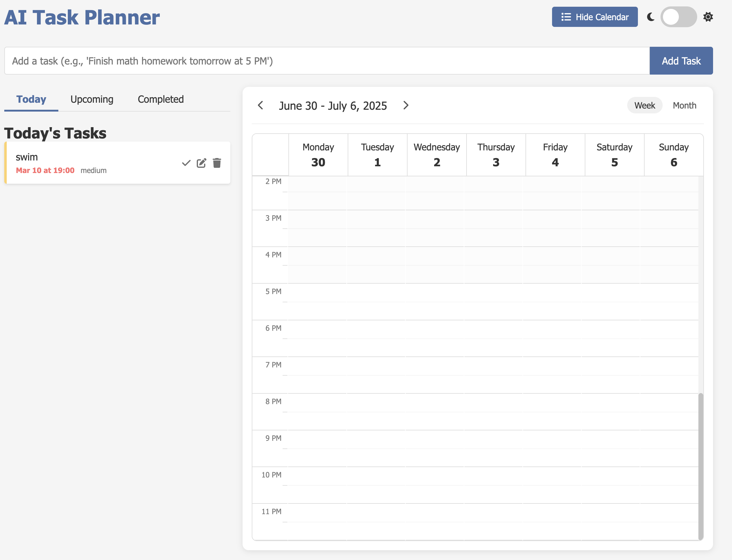The height and width of the screenshot is (560, 732).
Task: Go to previous week with left chevron
Action: point(261,105)
